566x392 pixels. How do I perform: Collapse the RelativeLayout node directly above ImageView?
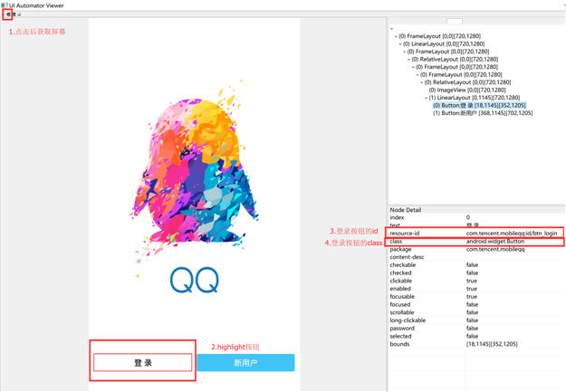pyautogui.click(x=422, y=82)
